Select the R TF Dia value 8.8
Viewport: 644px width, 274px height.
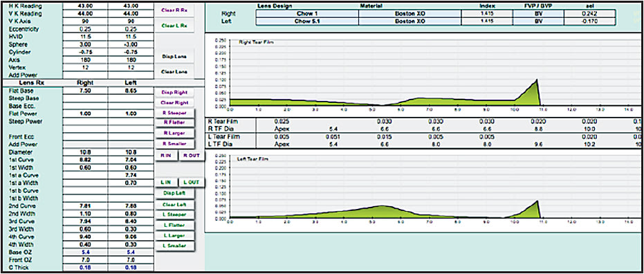tap(538, 129)
